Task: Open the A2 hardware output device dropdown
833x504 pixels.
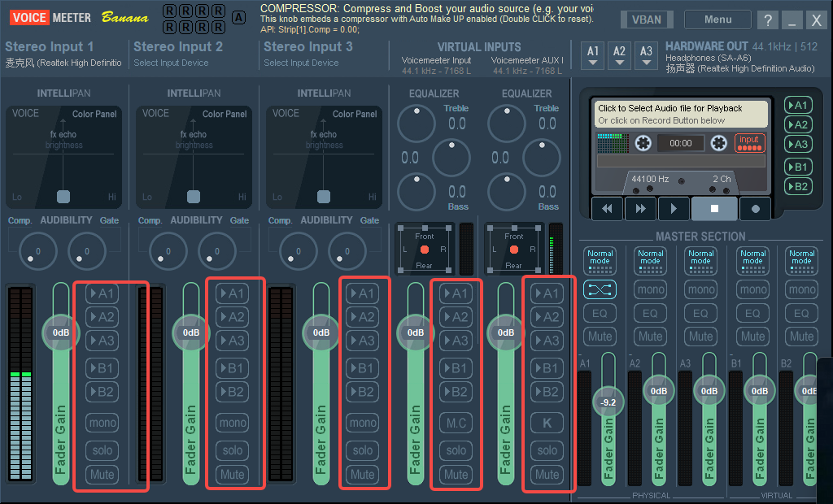Action: 619,55
